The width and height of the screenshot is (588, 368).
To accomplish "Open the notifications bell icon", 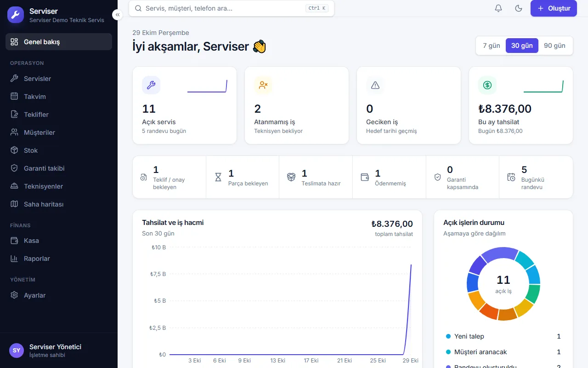I will (x=498, y=8).
